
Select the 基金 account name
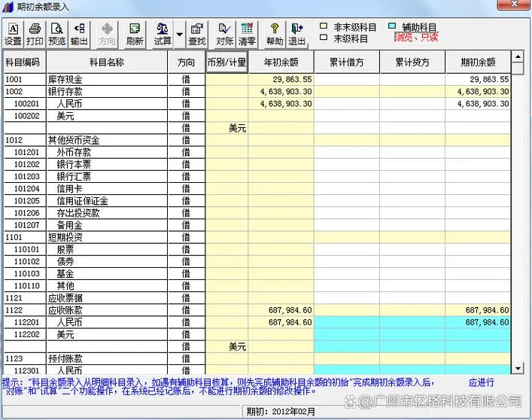click(x=65, y=274)
